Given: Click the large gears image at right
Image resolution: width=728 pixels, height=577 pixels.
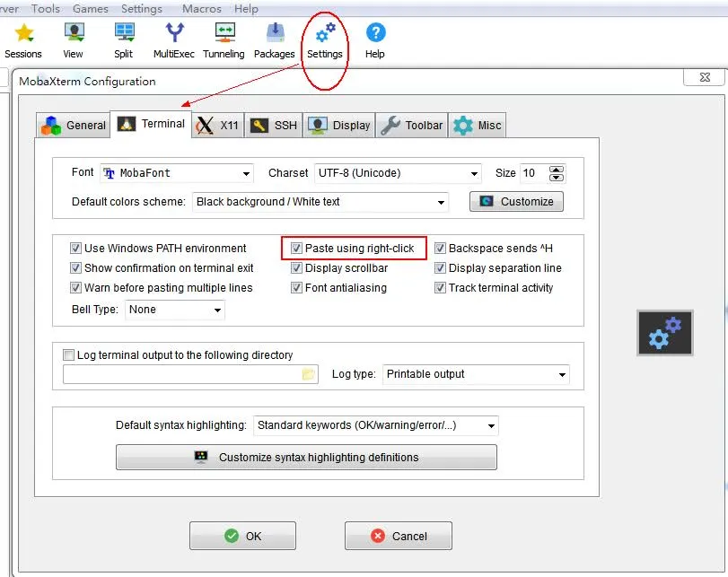Looking at the screenshot, I should tap(665, 333).
